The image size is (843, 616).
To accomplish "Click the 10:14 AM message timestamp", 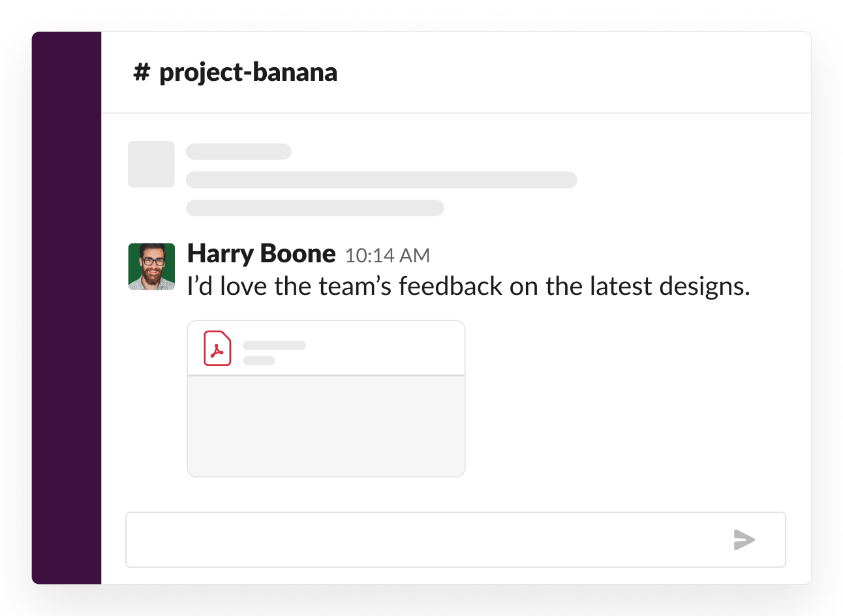I will (387, 255).
